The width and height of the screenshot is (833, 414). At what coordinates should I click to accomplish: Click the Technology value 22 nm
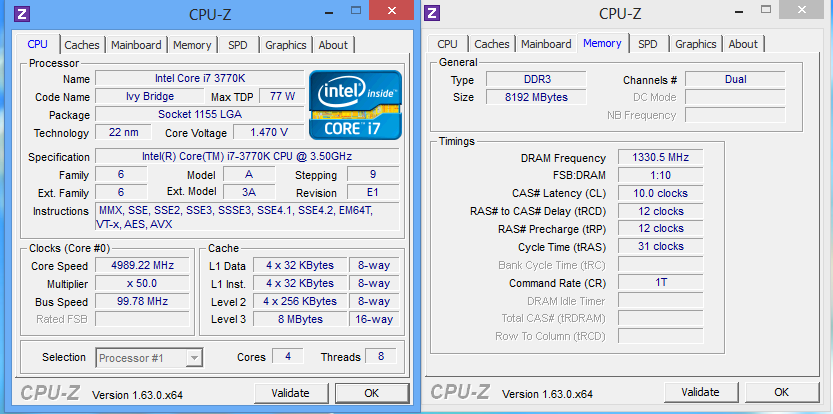(x=123, y=132)
